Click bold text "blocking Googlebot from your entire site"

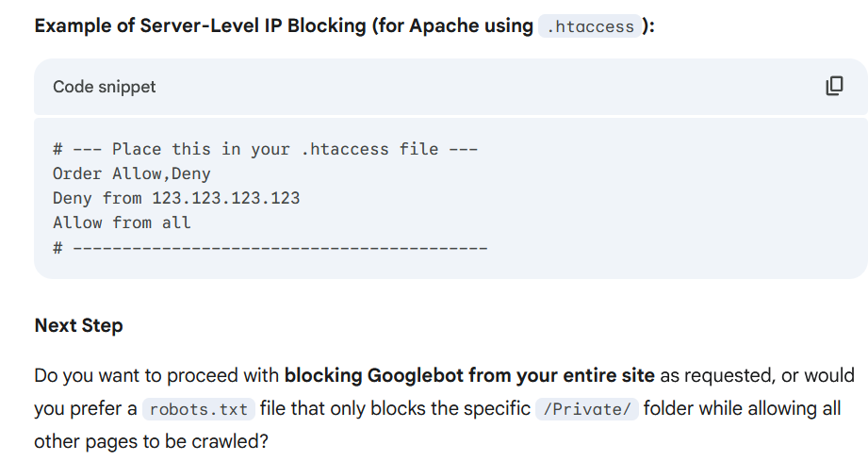point(469,376)
